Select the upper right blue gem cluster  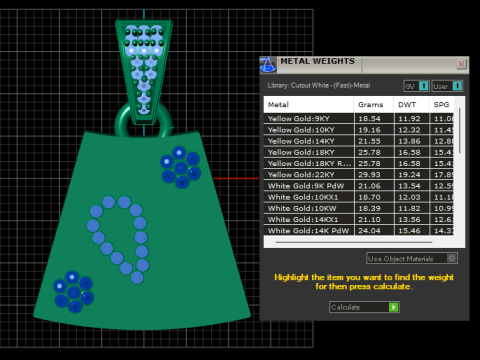[x=181, y=167]
